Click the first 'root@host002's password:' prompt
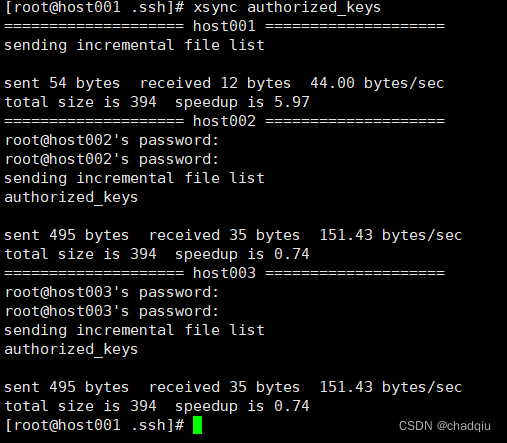 112,140
